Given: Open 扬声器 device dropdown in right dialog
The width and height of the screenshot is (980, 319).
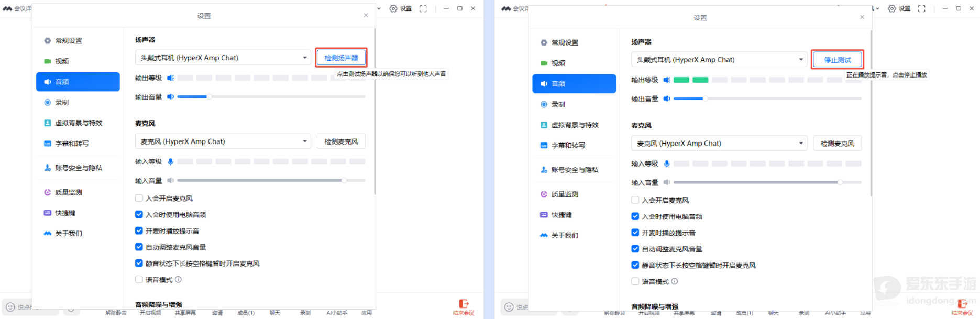Looking at the screenshot, I should pos(719,60).
